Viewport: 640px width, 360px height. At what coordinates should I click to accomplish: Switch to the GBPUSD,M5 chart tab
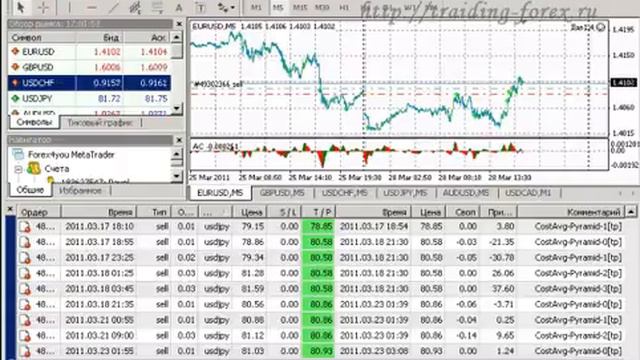tap(282, 193)
